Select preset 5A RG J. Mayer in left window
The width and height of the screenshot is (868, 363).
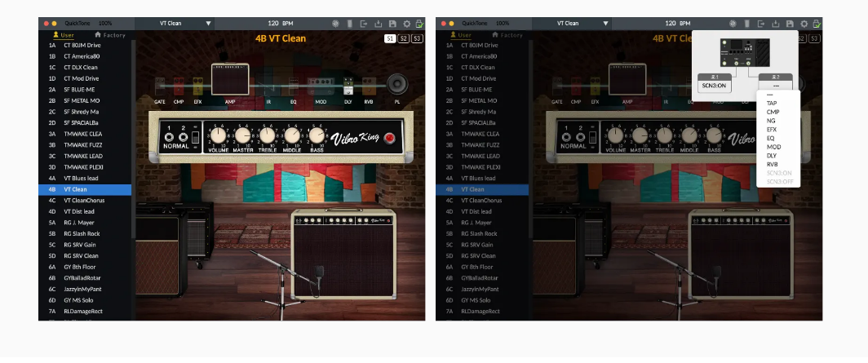85,223
